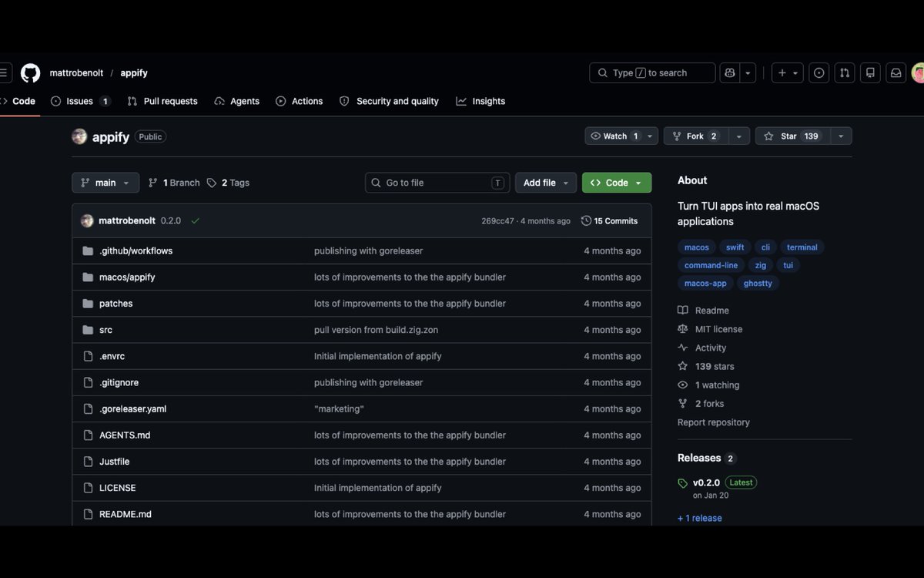Focus the 'Type / to search' field
The width and height of the screenshot is (924, 578).
tap(652, 73)
